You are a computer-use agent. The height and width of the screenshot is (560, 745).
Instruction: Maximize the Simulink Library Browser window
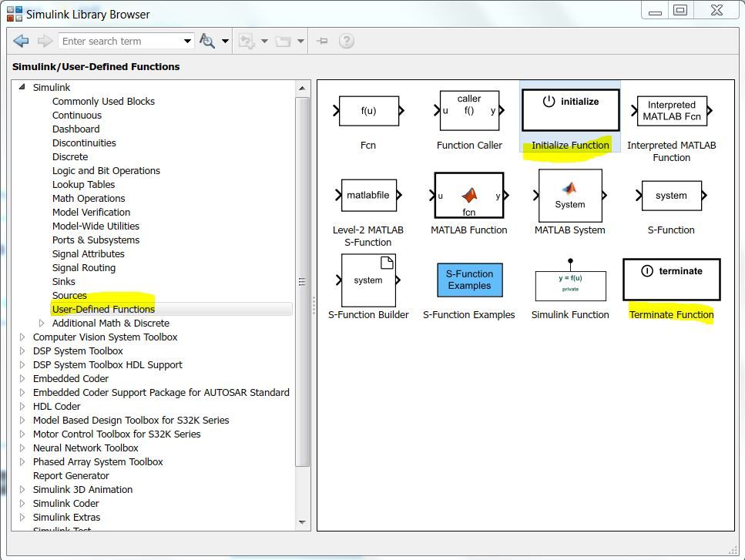(x=680, y=10)
